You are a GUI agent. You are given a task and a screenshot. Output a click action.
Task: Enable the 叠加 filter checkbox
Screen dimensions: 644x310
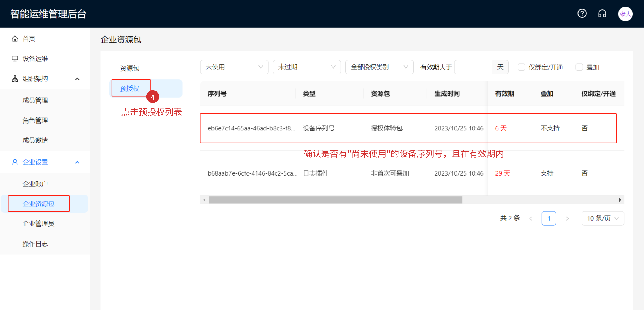tap(579, 67)
